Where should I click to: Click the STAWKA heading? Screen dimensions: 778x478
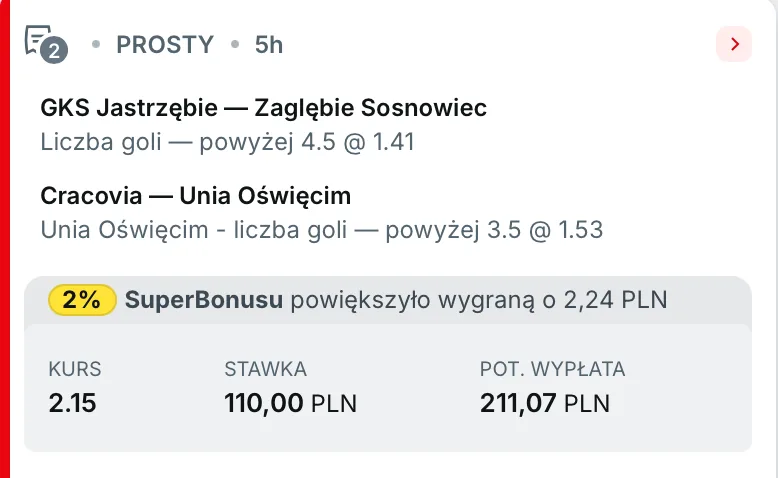click(x=265, y=369)
